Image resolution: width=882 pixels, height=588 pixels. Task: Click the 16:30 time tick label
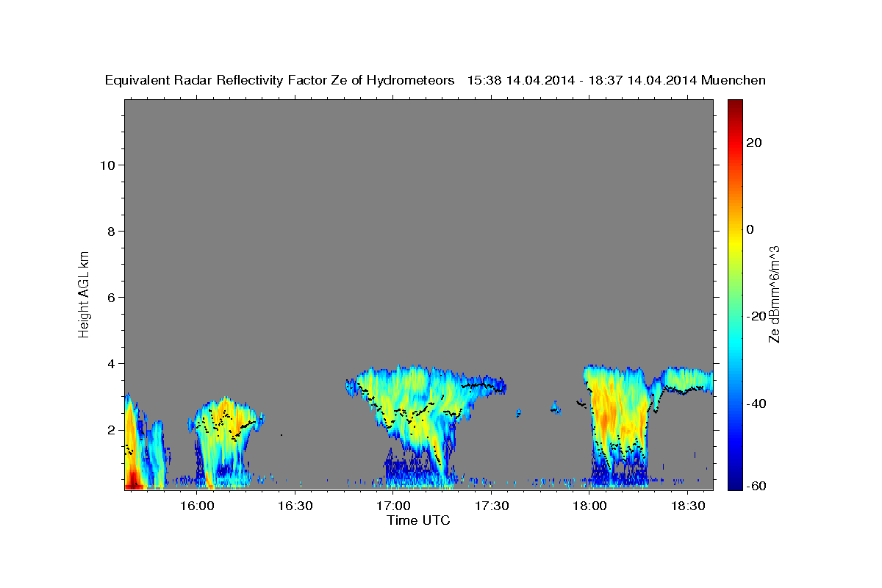[x=295, y=506]
